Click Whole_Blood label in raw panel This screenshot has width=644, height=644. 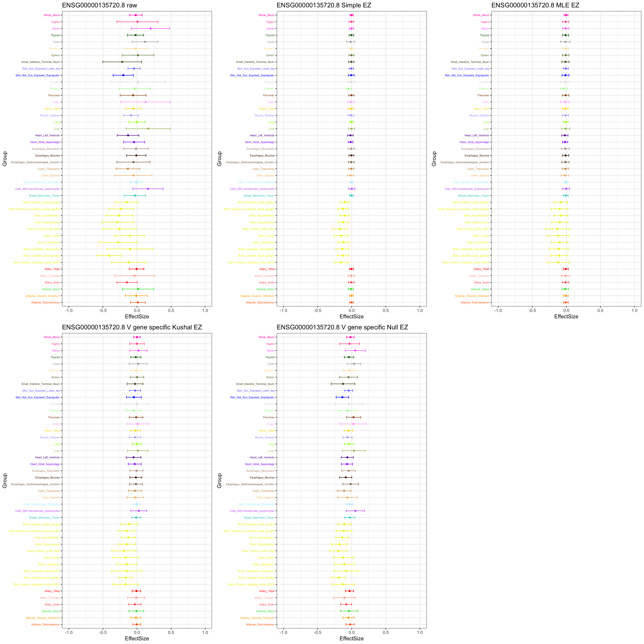[x=52, y=15]
